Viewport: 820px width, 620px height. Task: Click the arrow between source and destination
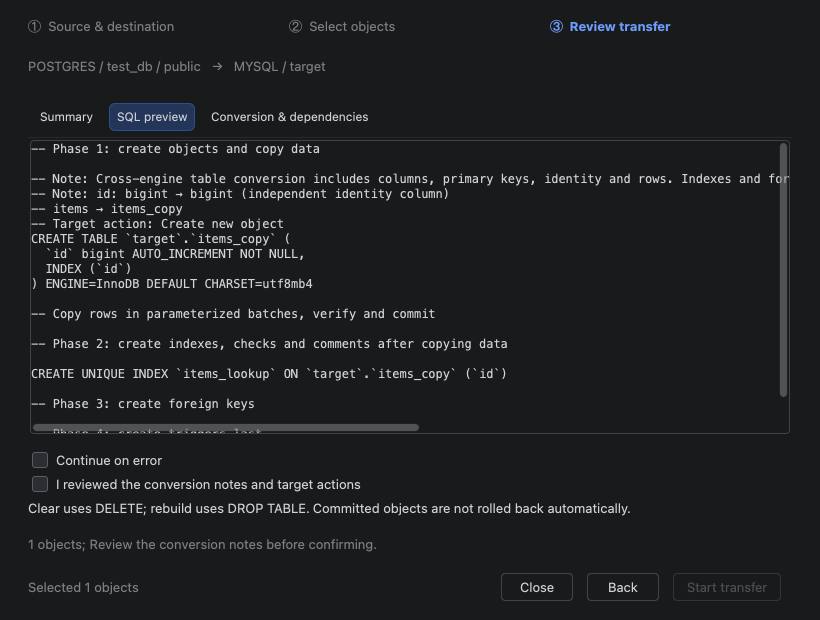[218, 67]
